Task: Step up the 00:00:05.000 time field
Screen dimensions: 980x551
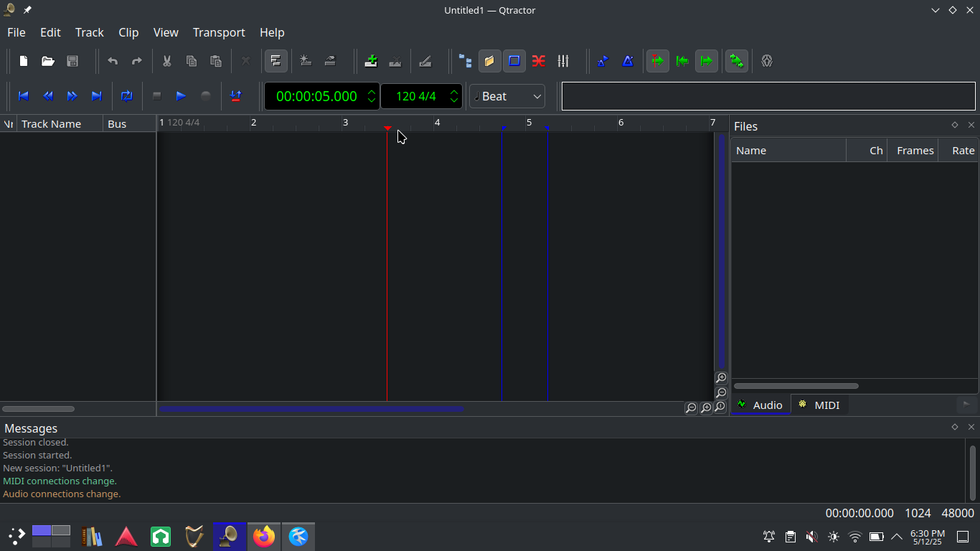Action: [372, 92]
